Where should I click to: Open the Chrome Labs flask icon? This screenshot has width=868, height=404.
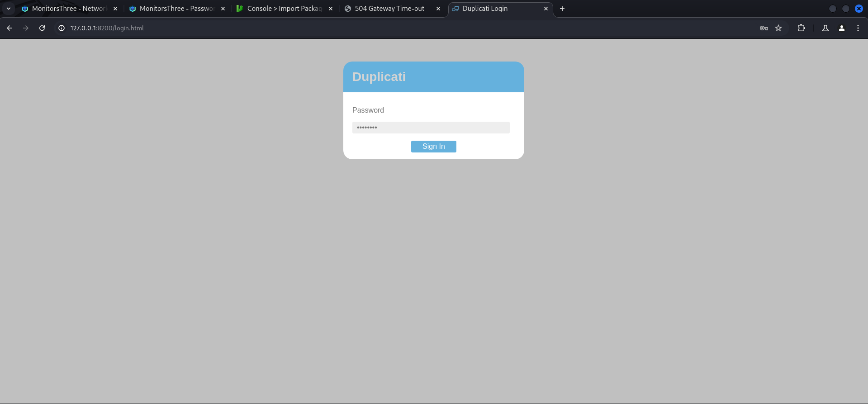[825, 28]
